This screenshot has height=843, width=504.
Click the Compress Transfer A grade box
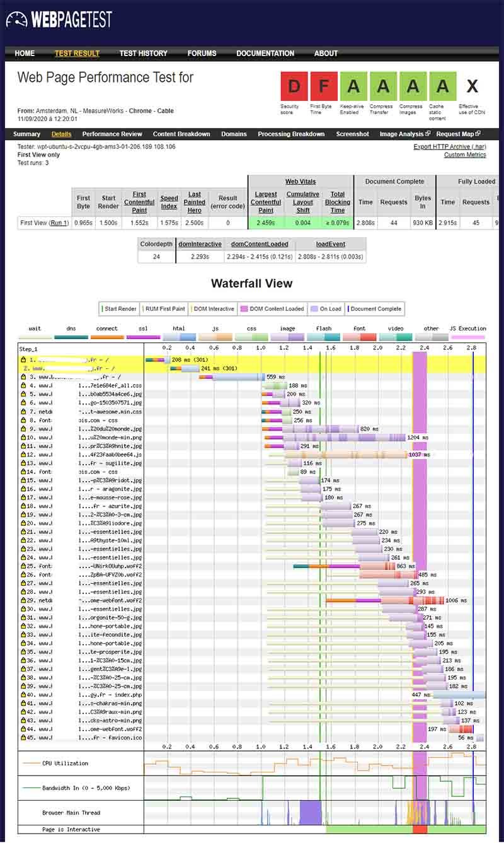click(x=383, y=86)
